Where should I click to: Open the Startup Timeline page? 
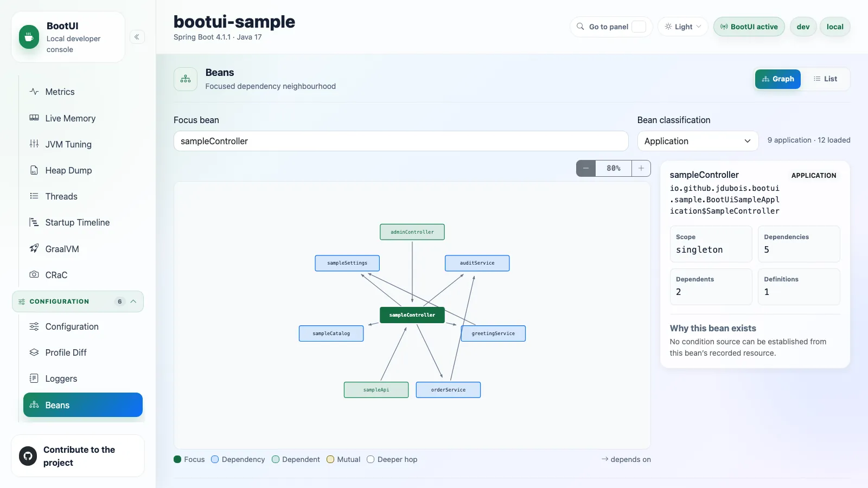83,222
